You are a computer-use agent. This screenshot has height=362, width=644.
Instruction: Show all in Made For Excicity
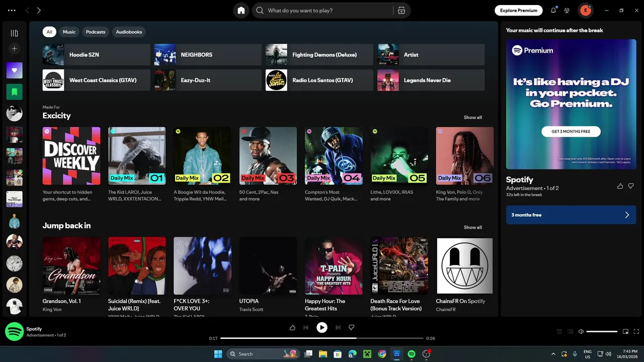point(472,117)
